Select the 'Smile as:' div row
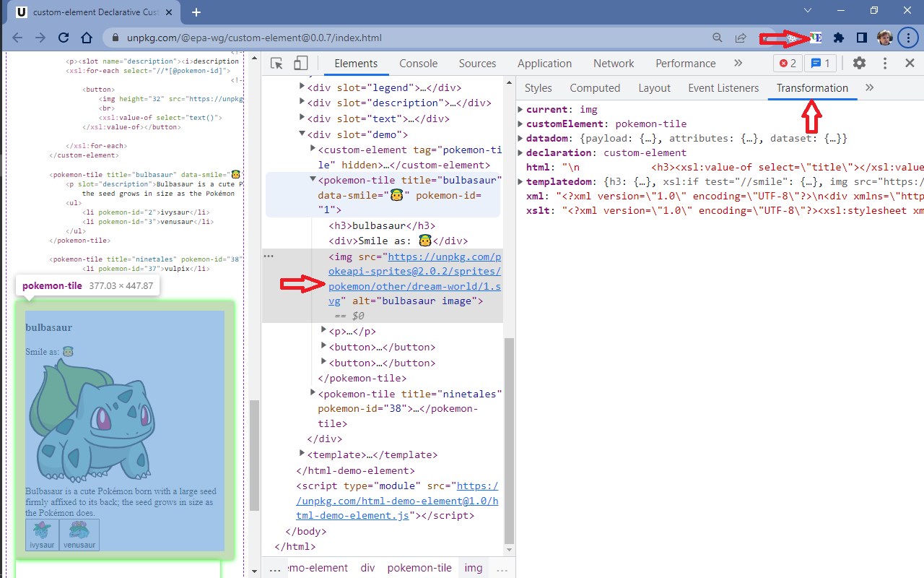Screen dimensions: 924x578 click(x=398, y=241)
